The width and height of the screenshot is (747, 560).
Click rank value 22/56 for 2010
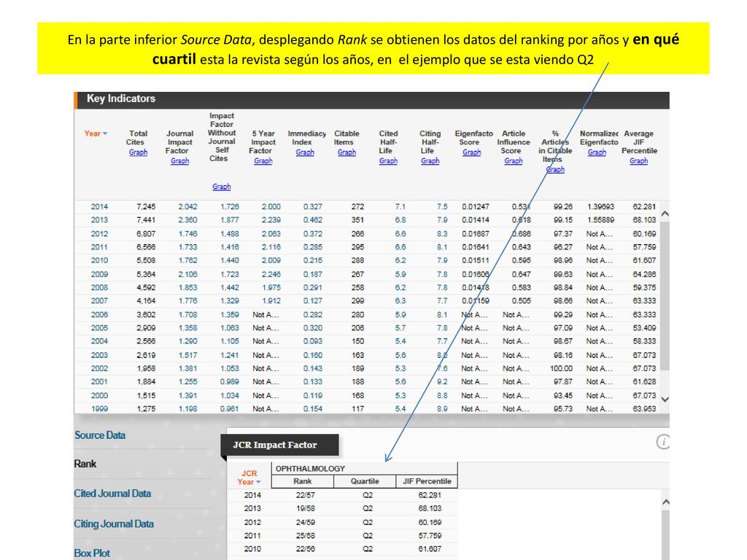coord(306,549)
